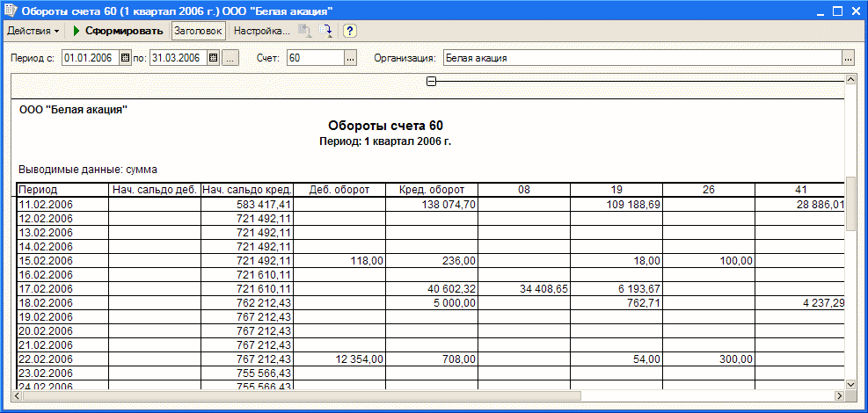Click the cell with value 6 193,67
The image size is (868, 413).
(x=616, y=288)
